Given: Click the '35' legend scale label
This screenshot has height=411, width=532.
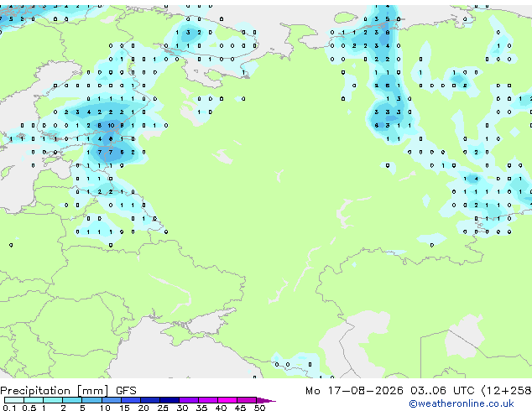Looking at the screenshot, I should click(x=201, y=408).
